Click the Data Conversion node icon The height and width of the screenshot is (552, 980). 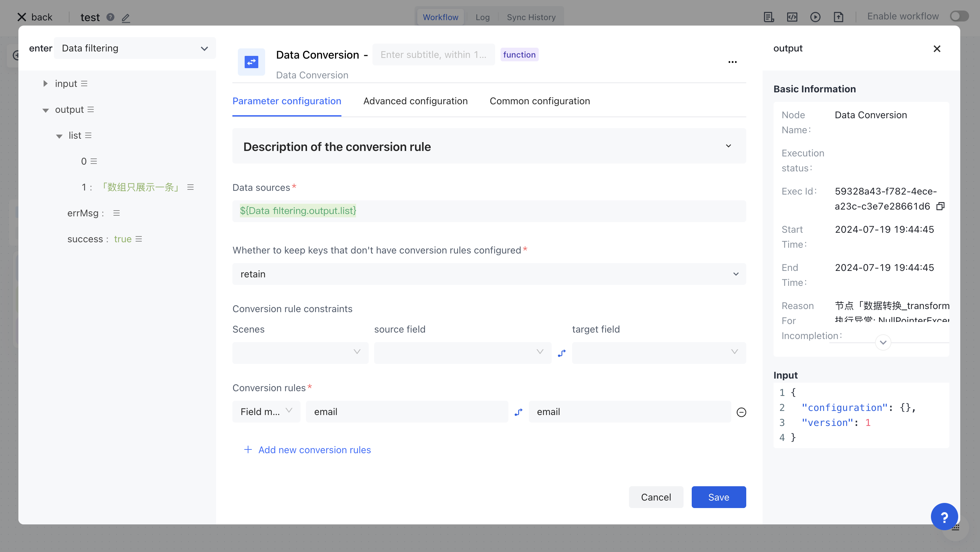pos(251,62)
